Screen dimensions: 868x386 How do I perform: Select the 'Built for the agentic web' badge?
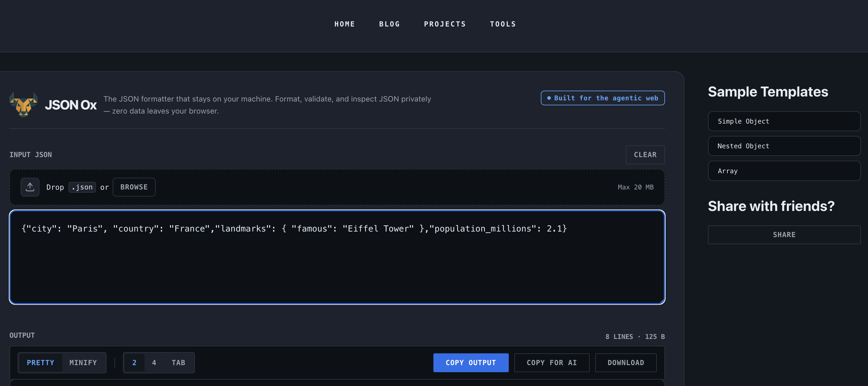[x=603, y=98]
